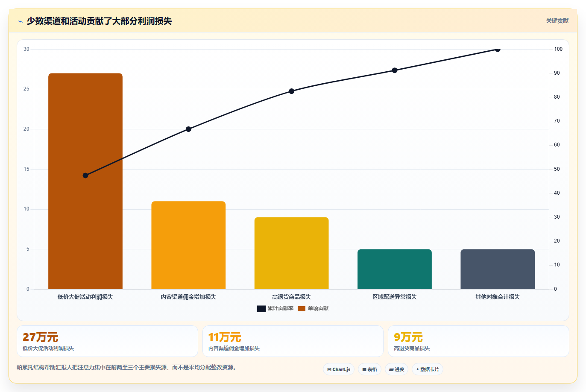Click the x-axis label 其他对象合计损失
586x392 pixels.
coord(498,297)
